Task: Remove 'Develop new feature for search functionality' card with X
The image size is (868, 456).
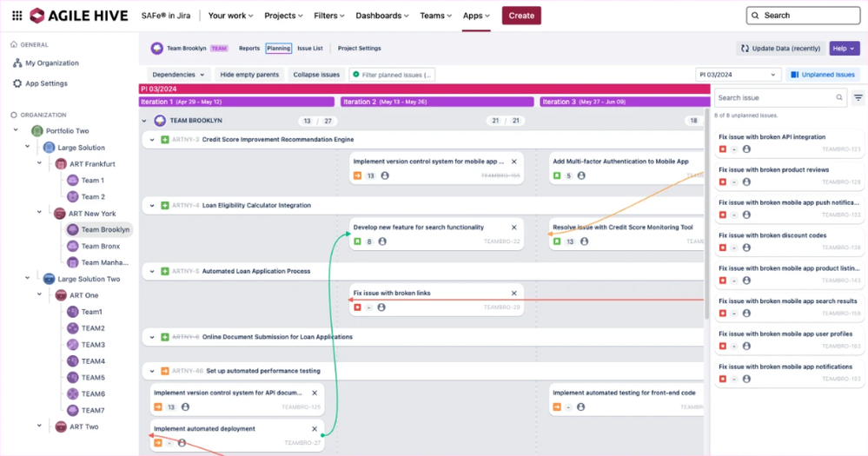Action: tap(514, 228)
